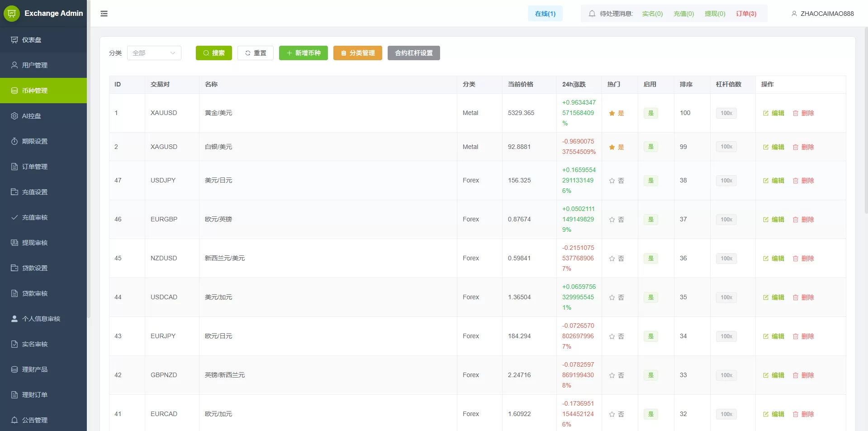Image resolution: width=868 pixels, height=431 pixels.
Task: Toggle enabled status for EURGBP row
Action: point(650,220)
